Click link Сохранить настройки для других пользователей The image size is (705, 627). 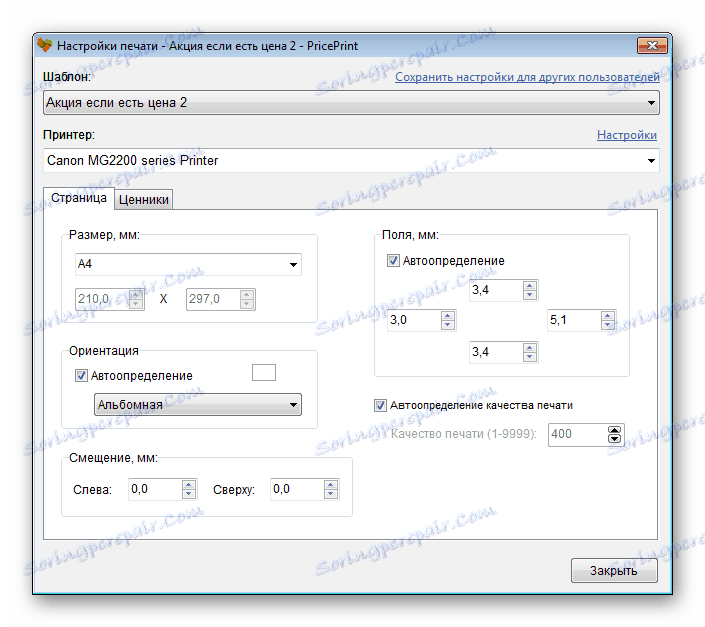527,77
